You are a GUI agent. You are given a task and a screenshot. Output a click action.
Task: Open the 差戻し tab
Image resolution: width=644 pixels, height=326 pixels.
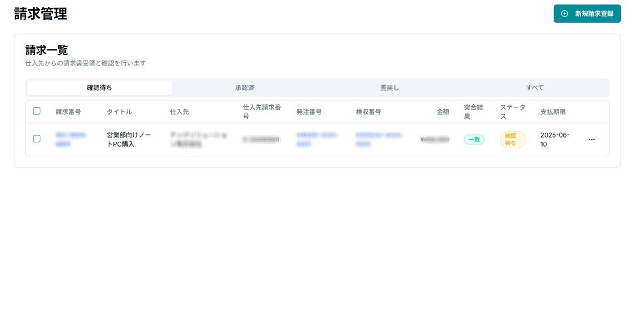[390, 88]
